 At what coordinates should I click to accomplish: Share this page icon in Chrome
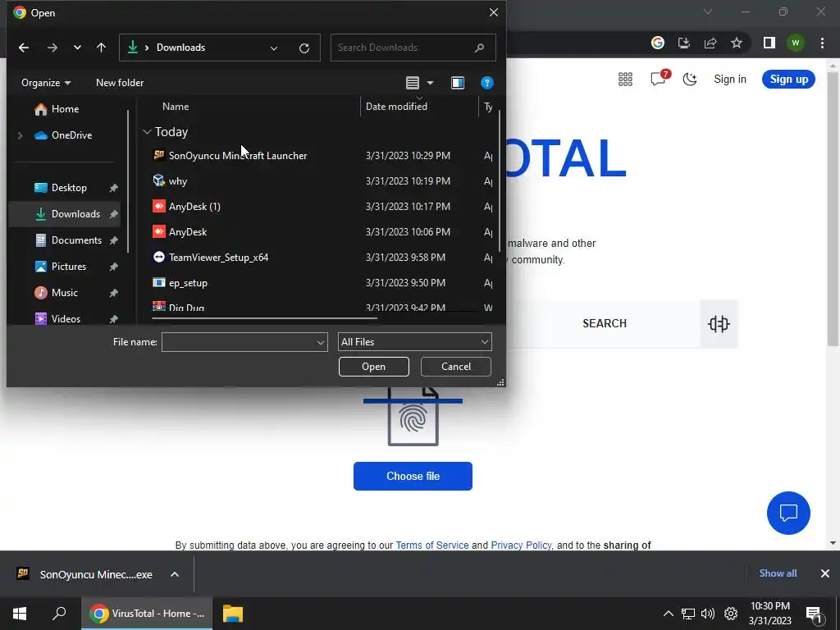[x=710, y=43]
